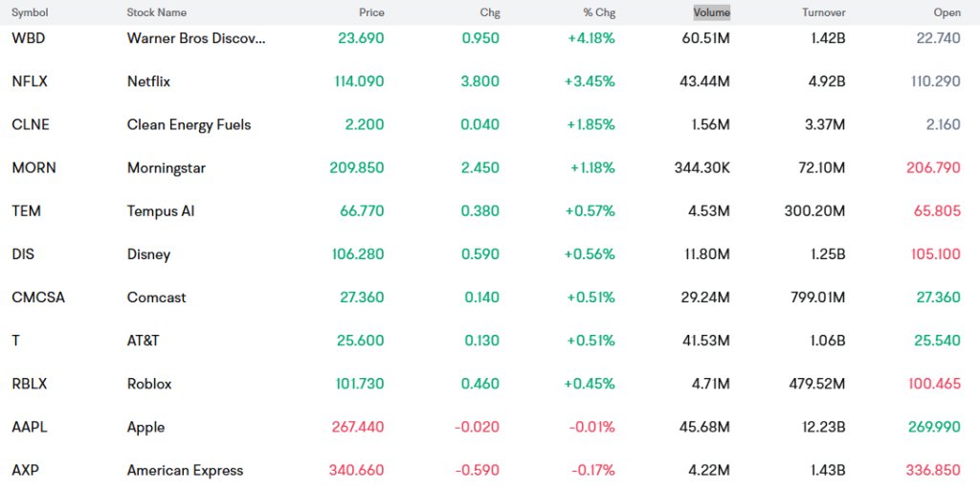
Task: Open the Roblox stock row
Action: pyautogui.click(x=149, y=384)
